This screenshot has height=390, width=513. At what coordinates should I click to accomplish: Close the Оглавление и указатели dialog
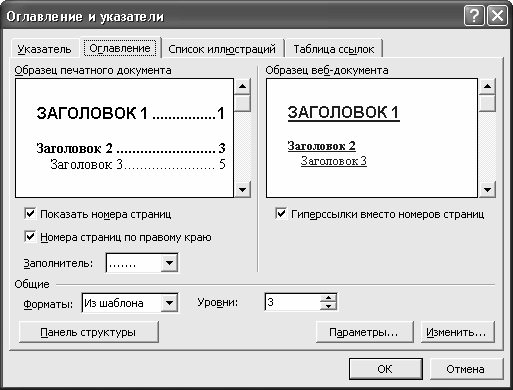coord(497,16)
